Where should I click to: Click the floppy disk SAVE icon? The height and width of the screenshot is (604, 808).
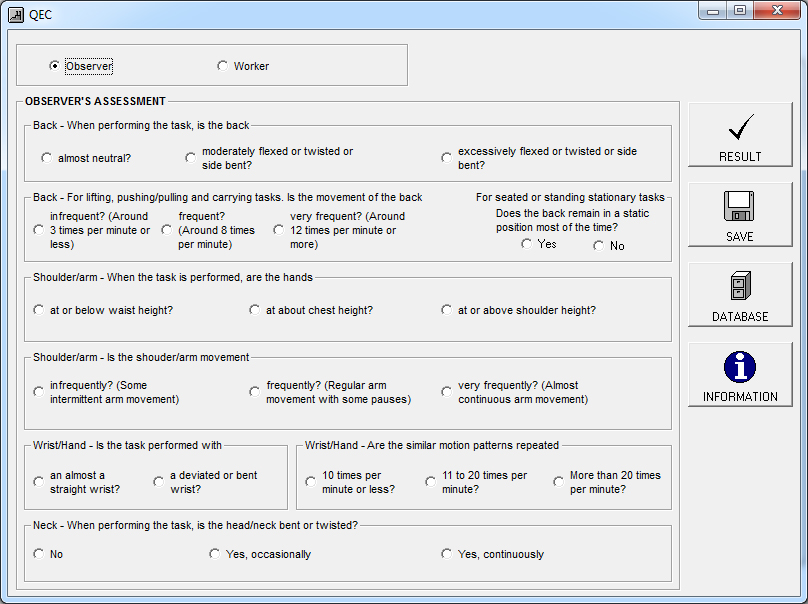click(x=739, y=206)
